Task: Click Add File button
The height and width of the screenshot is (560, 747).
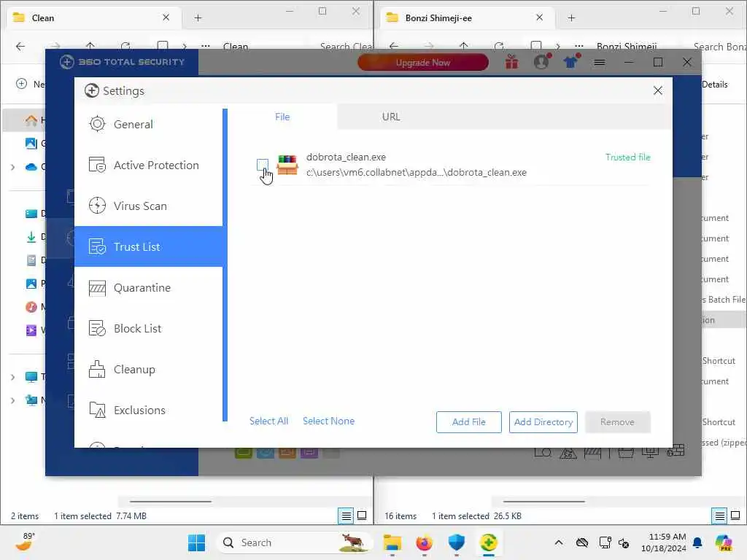Action: (x=469, y=422)
